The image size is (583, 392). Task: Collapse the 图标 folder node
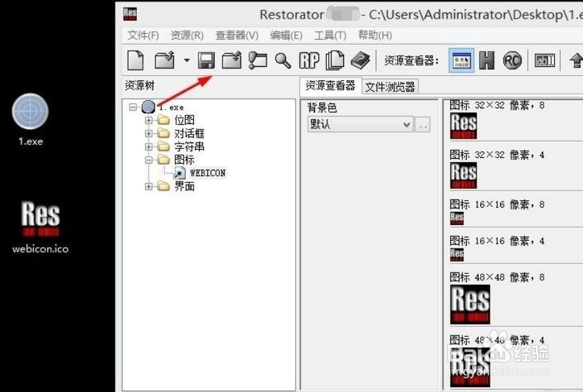[x=149, y=160]
